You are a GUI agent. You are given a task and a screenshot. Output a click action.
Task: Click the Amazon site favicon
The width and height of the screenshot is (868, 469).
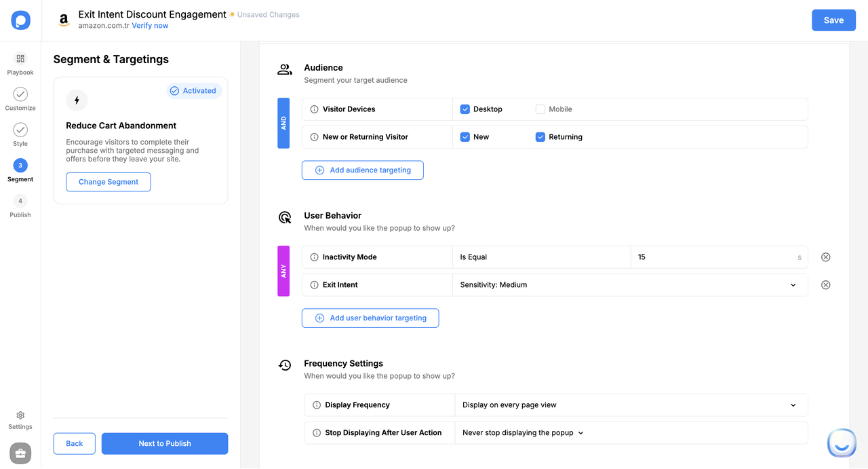point(64,20)
